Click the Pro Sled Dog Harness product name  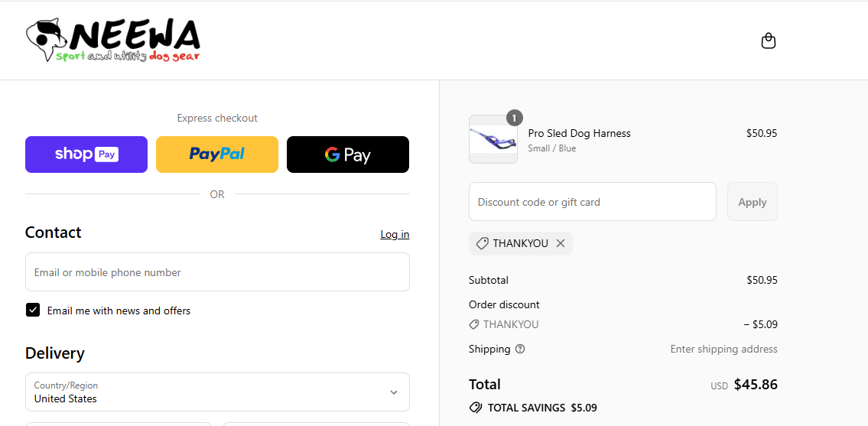click(579, 133)
